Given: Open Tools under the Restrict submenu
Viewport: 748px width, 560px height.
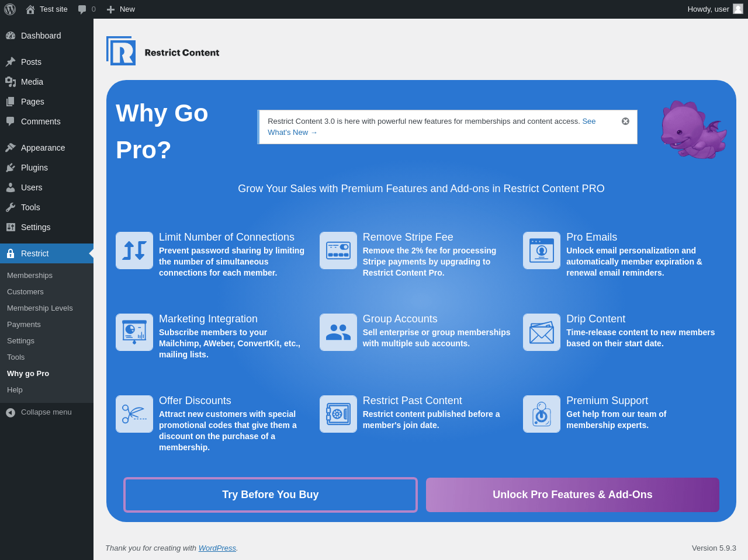Looking at the screenshot, I should click(16, 357).
